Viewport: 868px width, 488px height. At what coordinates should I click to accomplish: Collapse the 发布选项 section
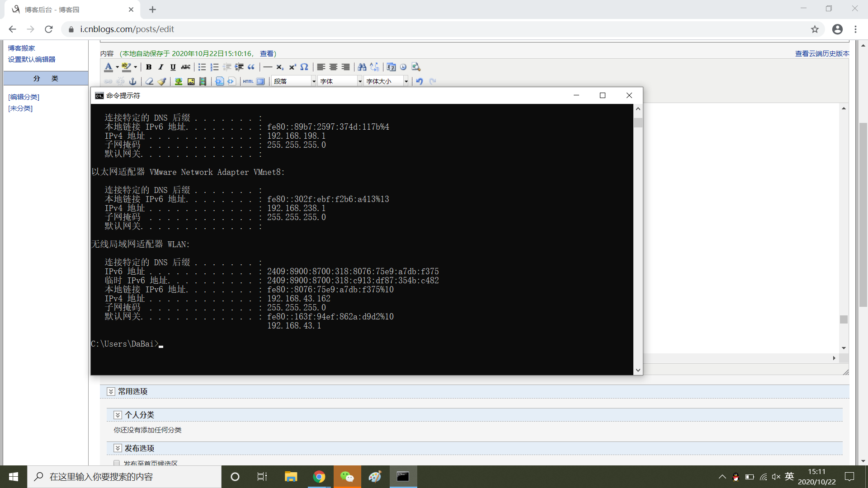pos(118,448)
